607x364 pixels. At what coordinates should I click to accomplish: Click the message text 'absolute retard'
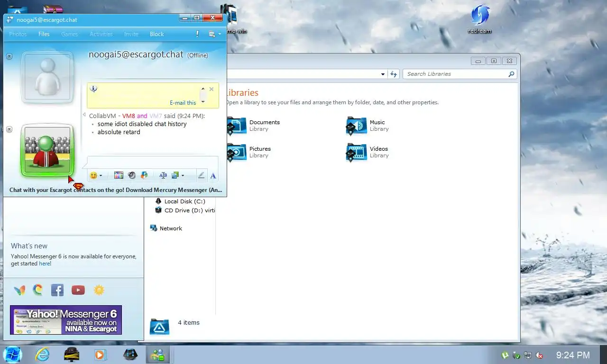[119, 132]
